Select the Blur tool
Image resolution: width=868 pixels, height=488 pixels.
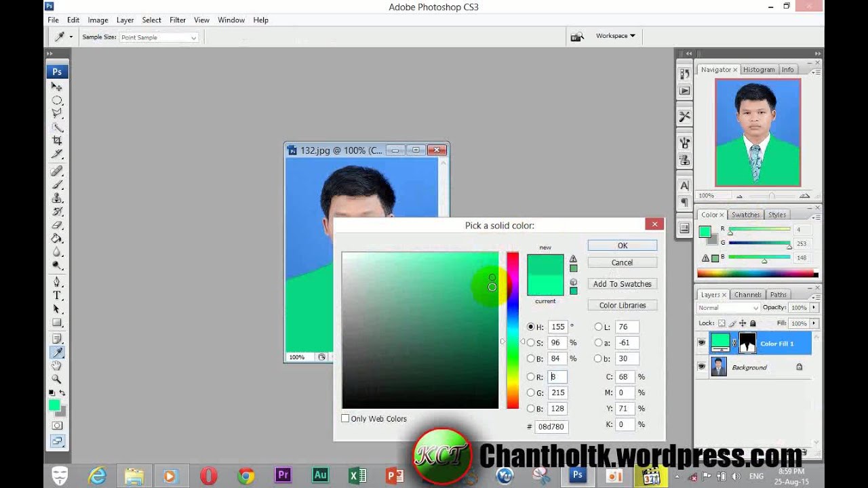point(57,252)
